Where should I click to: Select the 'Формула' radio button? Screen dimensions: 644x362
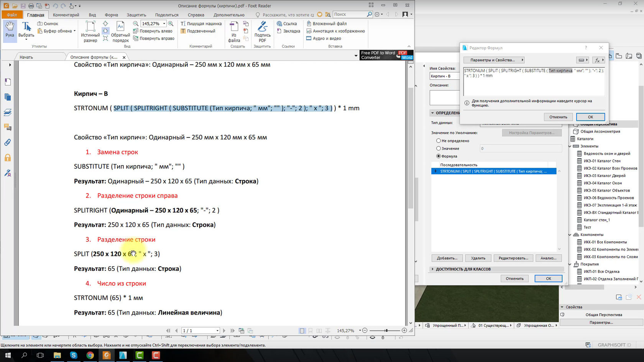(439, 156)
